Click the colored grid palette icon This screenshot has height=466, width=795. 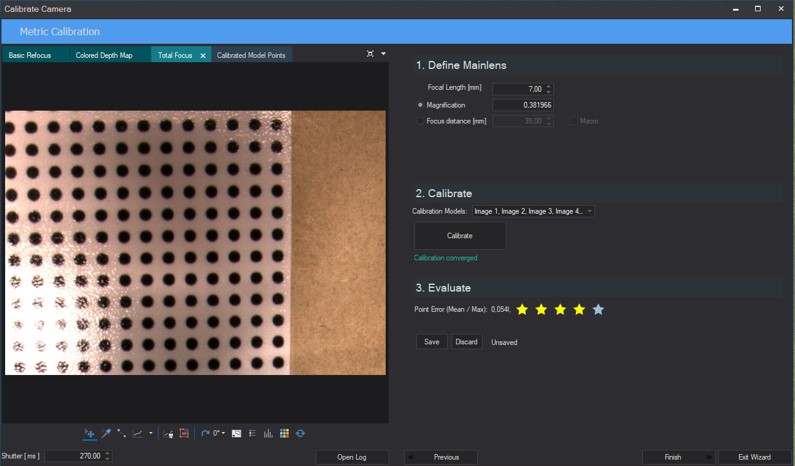(284, 434)
